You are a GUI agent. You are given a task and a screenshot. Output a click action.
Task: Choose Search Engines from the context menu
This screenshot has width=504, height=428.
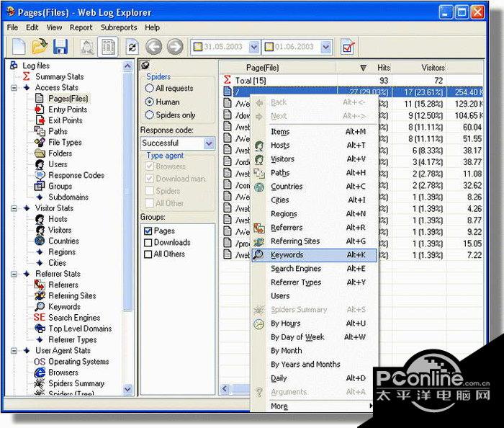pos(314,269)
